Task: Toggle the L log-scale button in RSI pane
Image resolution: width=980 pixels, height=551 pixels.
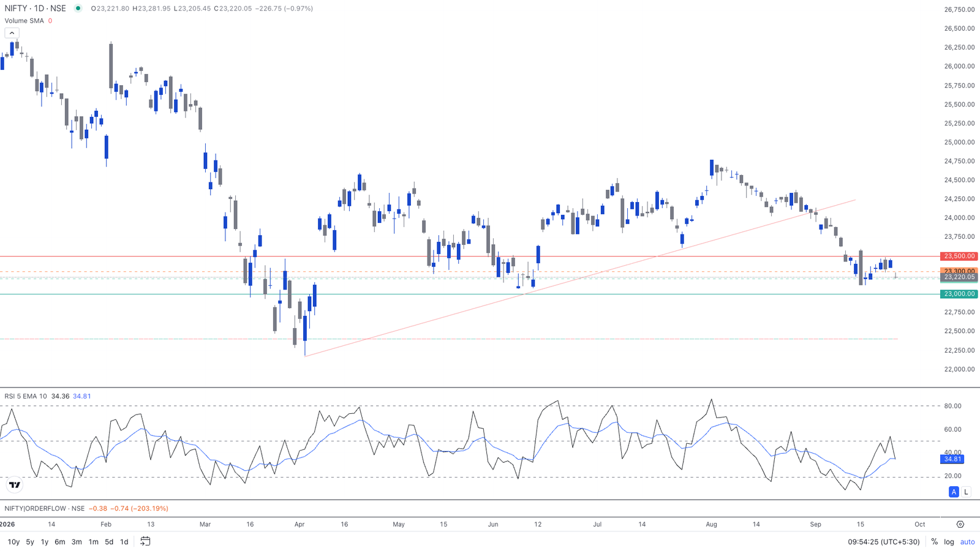Action: [966, 492]
